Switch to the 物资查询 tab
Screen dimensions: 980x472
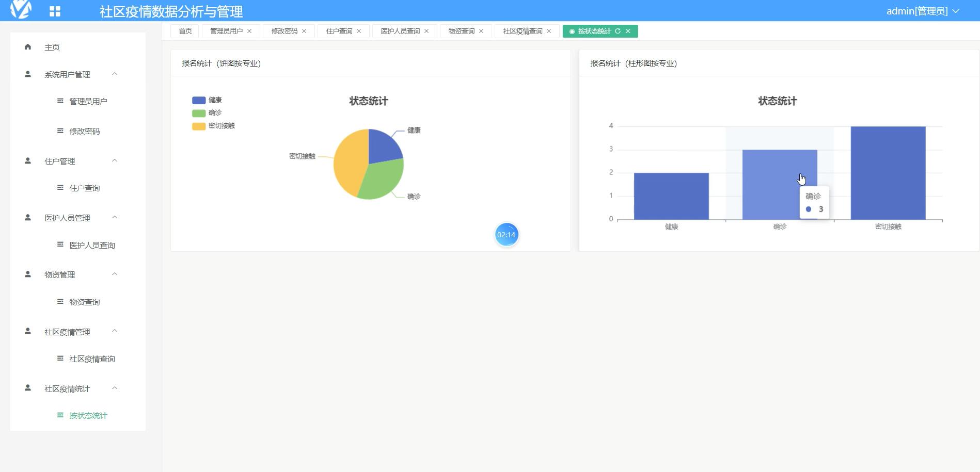click(461, 31)
